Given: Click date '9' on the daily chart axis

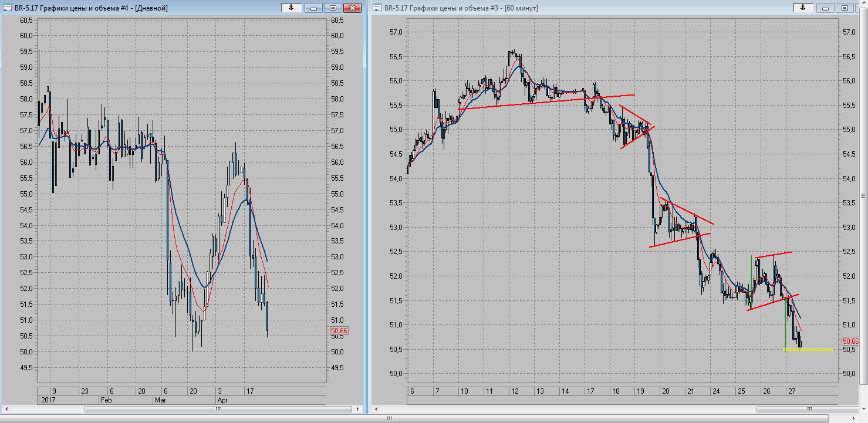Looking at the screenshot, I should click(54, 391).
